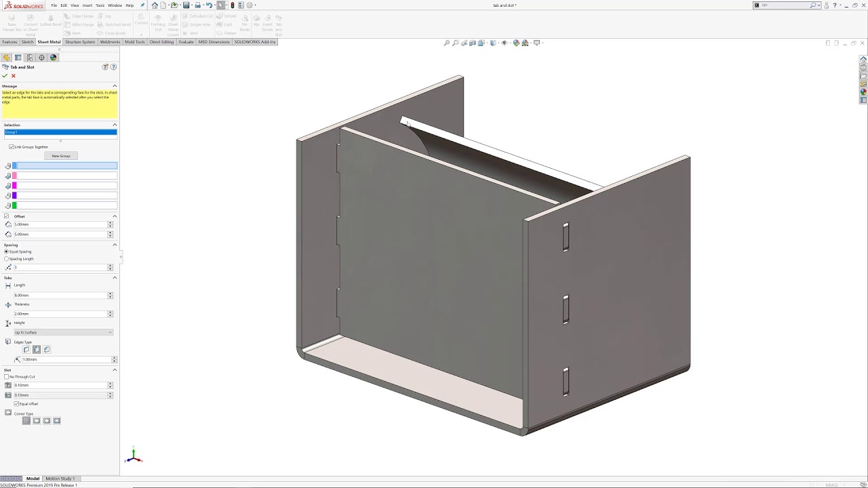Collapse the Spacing section
The height and width of the screenshot is (488, 868).
coord(115,245)
